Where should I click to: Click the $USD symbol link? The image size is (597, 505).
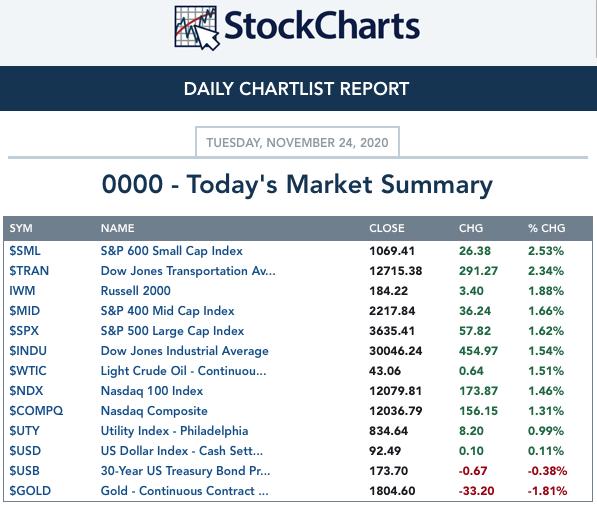click(x=25, y=451)
